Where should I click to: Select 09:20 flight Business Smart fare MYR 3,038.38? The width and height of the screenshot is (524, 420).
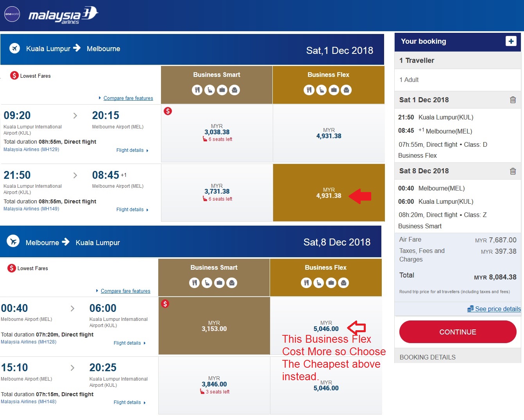click(x=217, y=133)
